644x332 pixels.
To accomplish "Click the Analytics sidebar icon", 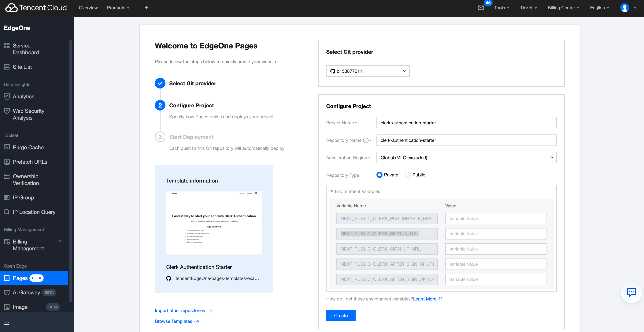I will coord(7,96).
